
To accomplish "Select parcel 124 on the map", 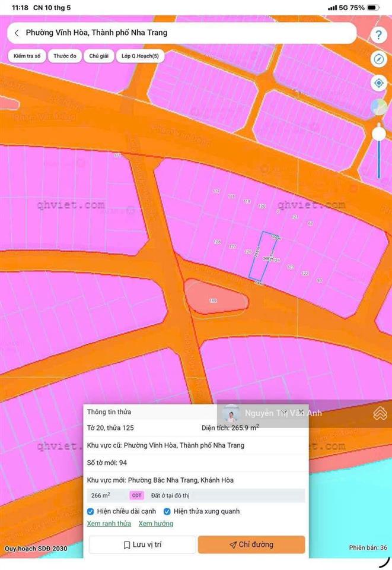I will coord(276,260).
